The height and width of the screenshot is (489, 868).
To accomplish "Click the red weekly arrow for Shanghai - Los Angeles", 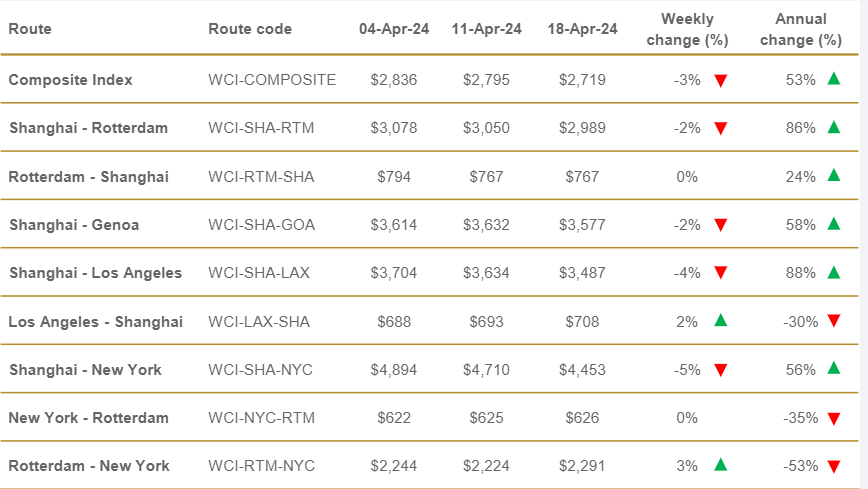I will tap(720, 273).
